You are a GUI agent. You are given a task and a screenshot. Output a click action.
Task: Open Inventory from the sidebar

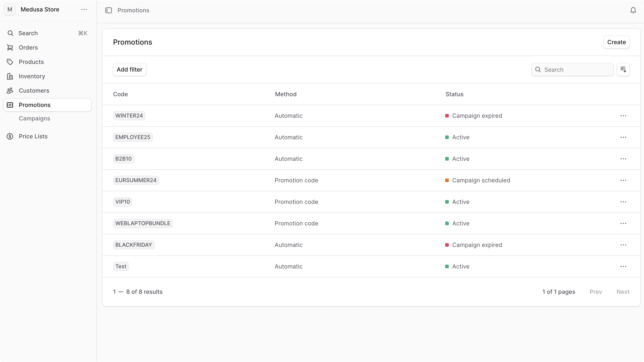click(32, 76)
